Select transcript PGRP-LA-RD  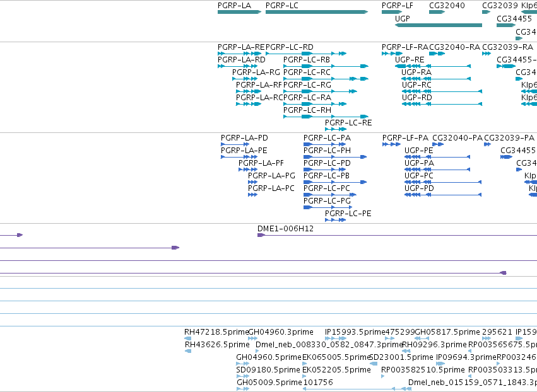click(x=238, y=66)
